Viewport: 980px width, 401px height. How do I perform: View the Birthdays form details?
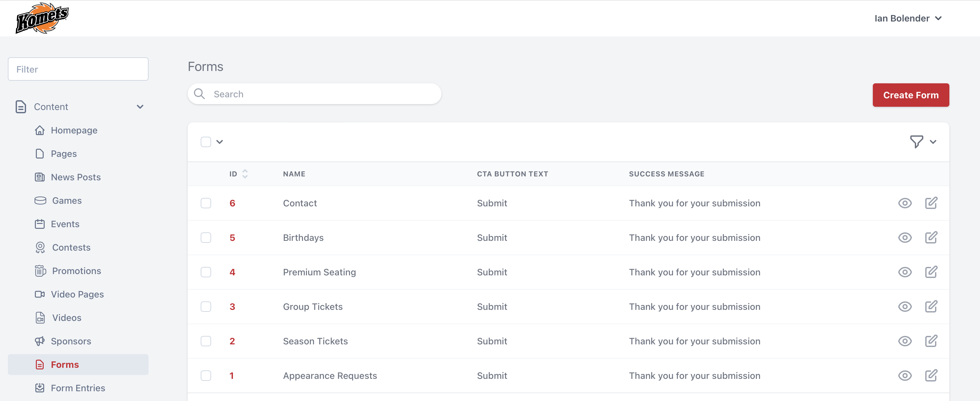(x=905, y=238)
